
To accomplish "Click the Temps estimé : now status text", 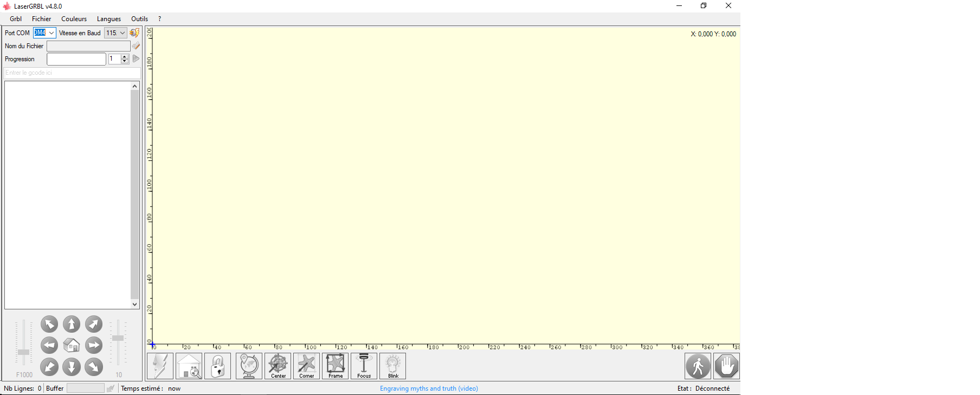I will click(x=151, y=388).
